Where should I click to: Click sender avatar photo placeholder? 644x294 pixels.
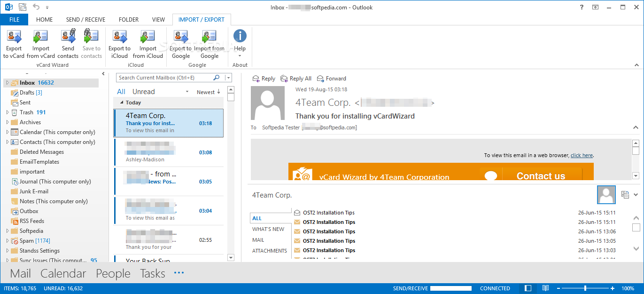click(268, 103)
